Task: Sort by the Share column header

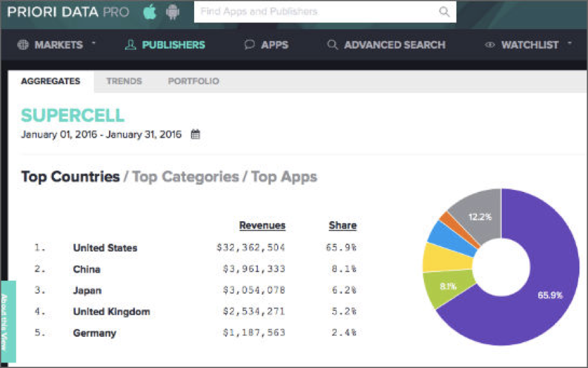Action: [342, 225]
